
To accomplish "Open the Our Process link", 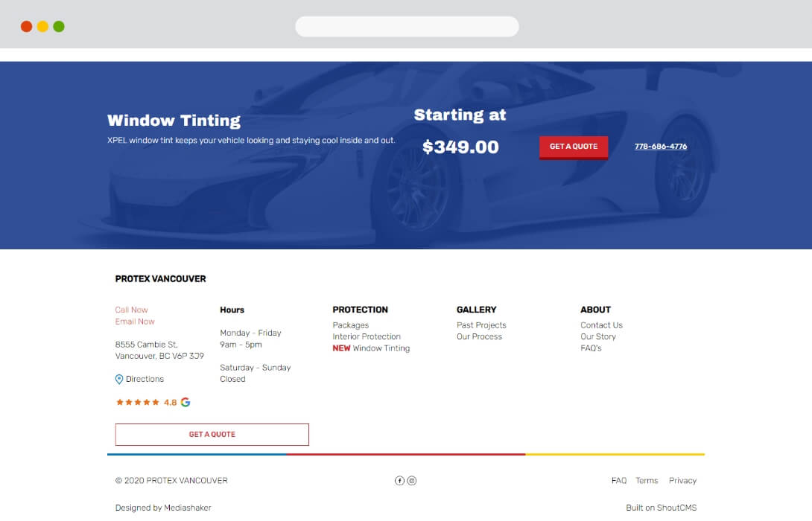I will [x=480, y=336].
